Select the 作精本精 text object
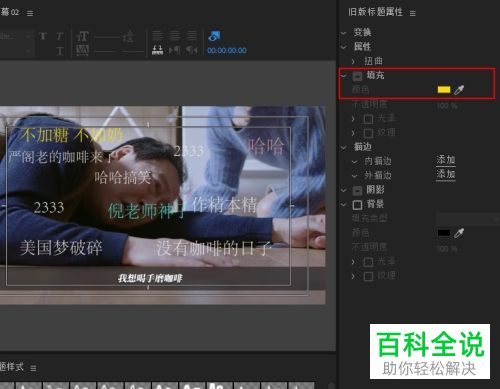Viewport: 500px width, 389px height. click(224, 205)
